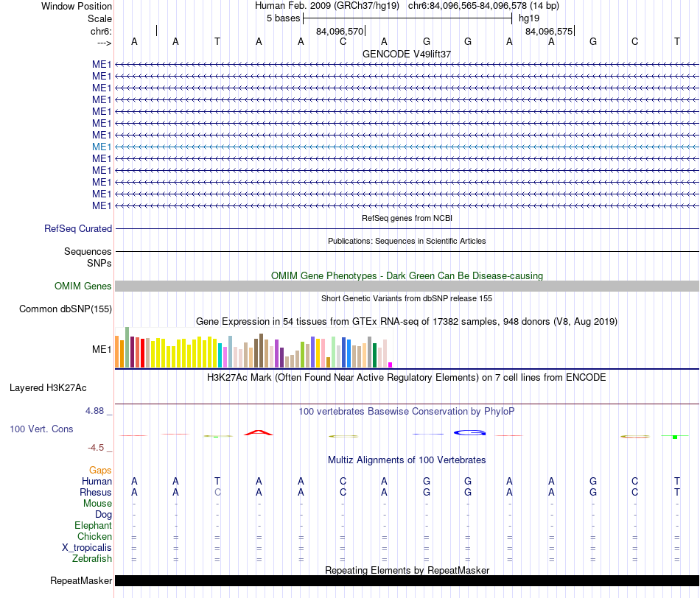Click the red A conservation logo letter

258,432
